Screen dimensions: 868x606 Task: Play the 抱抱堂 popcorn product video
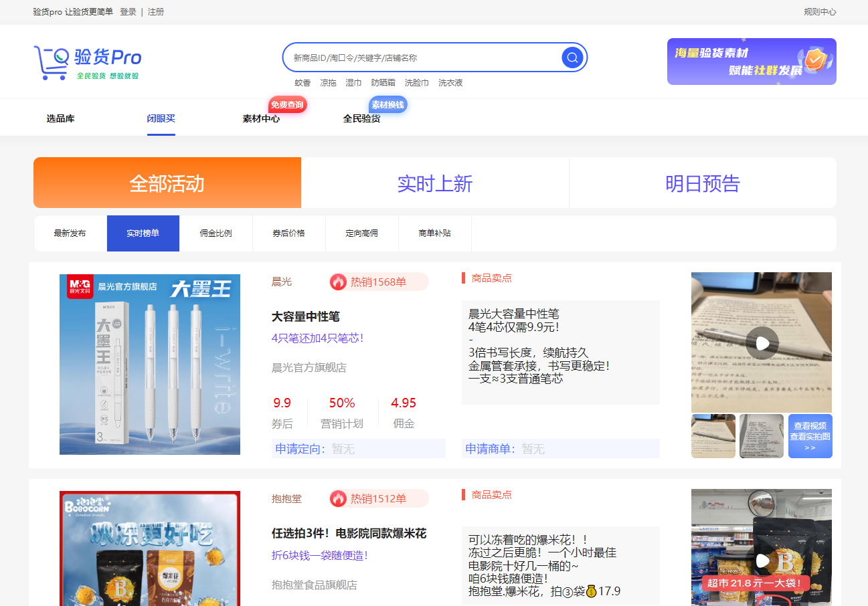(x=762, y=561)
